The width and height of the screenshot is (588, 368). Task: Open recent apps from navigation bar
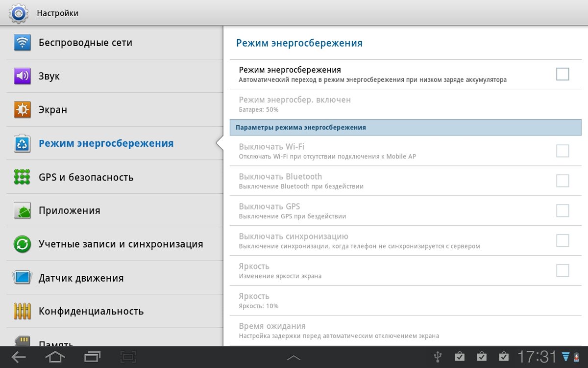92,357
